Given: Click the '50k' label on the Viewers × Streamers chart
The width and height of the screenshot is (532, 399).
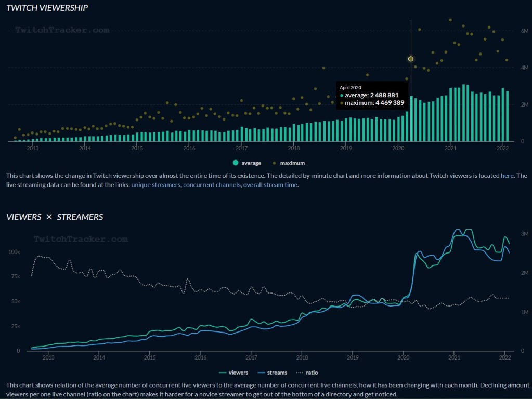Looking at the screenshot, I should coord(16,301).
